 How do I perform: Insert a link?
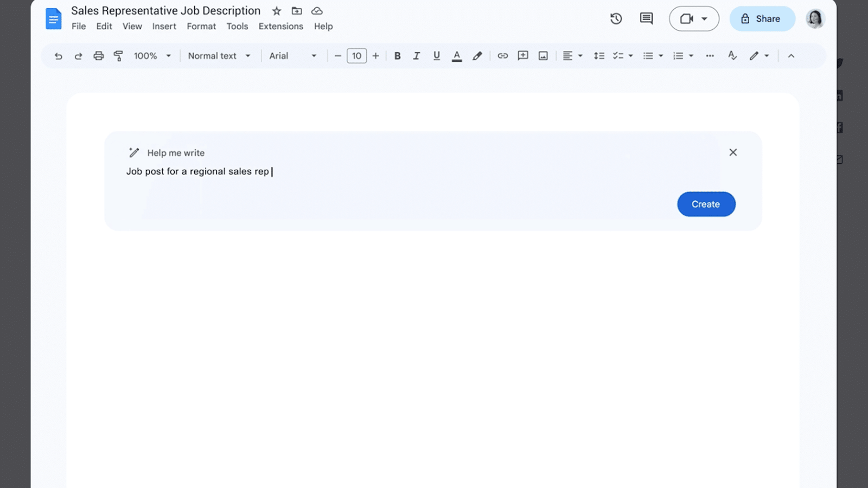point(502,55)
